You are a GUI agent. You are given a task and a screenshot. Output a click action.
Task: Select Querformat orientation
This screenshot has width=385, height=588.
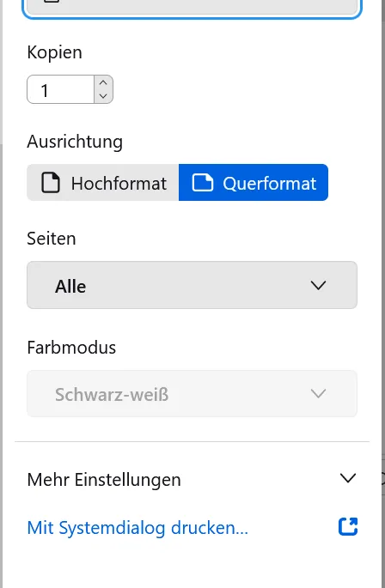point(254,183)
